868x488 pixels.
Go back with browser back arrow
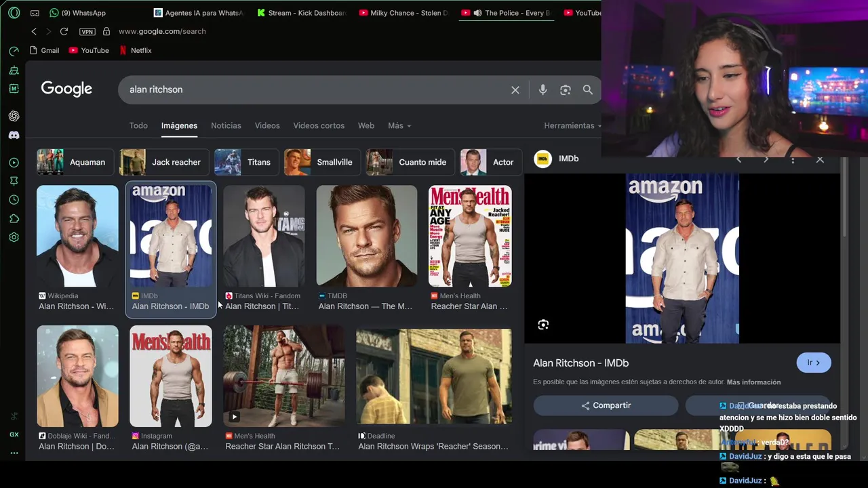click(34, 31)
